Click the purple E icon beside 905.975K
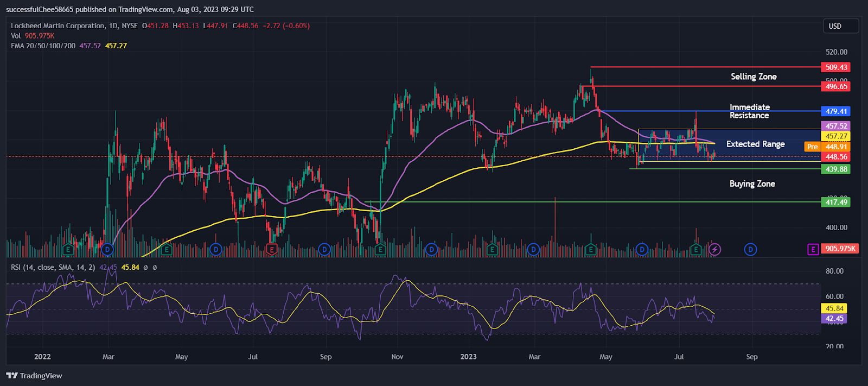868x386 pixels. [x=813, y=250]
